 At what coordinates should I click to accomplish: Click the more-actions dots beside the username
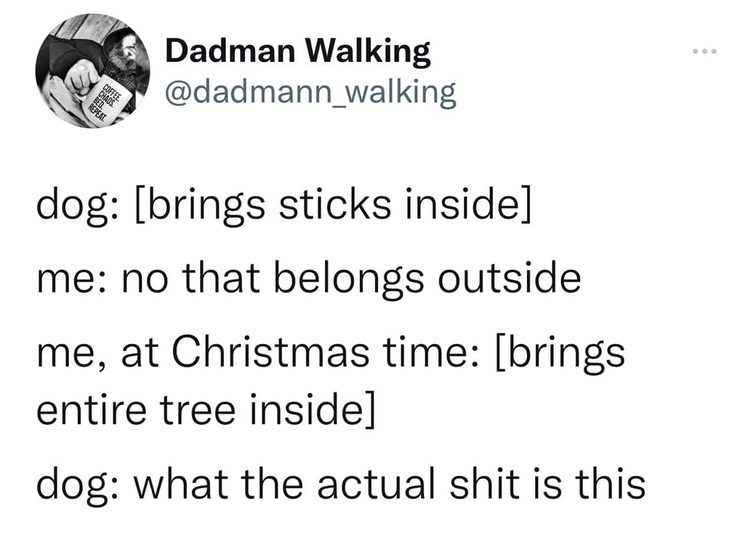[x=705, y=49]
